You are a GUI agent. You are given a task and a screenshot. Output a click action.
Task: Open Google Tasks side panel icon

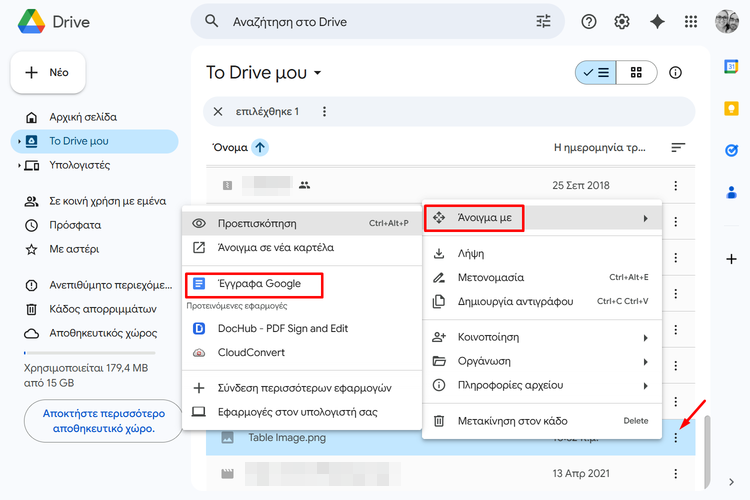(x=731, y=150)
